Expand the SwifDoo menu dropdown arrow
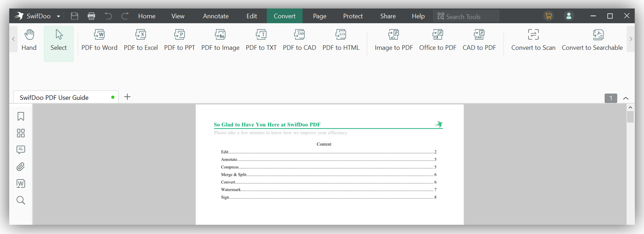 pos(58,16)
